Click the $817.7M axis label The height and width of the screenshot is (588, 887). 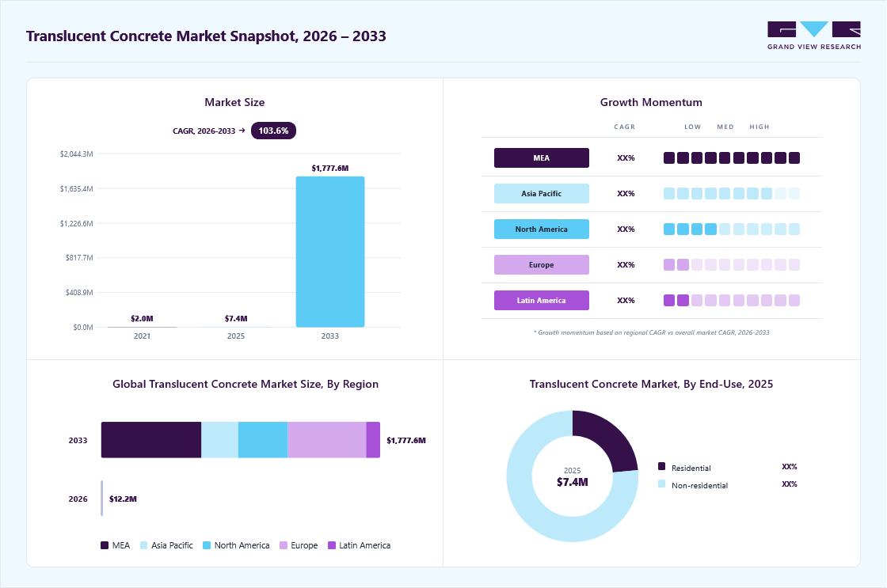[79, 258]
